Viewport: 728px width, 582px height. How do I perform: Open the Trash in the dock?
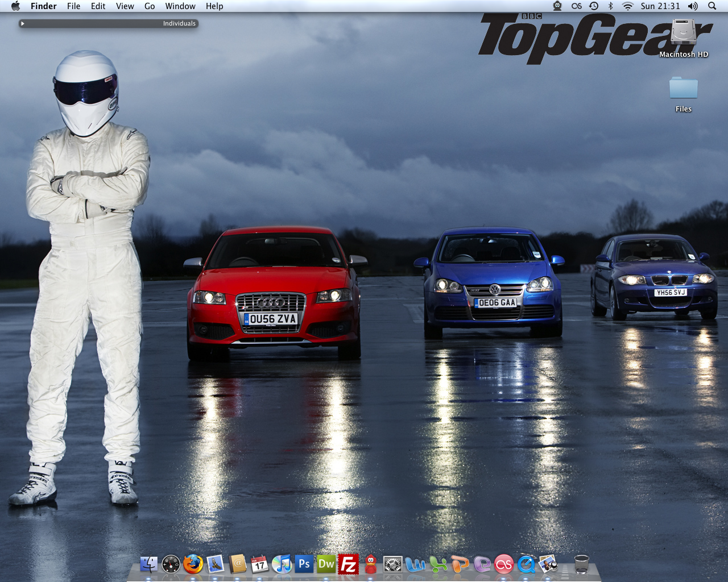coord(581,564)
